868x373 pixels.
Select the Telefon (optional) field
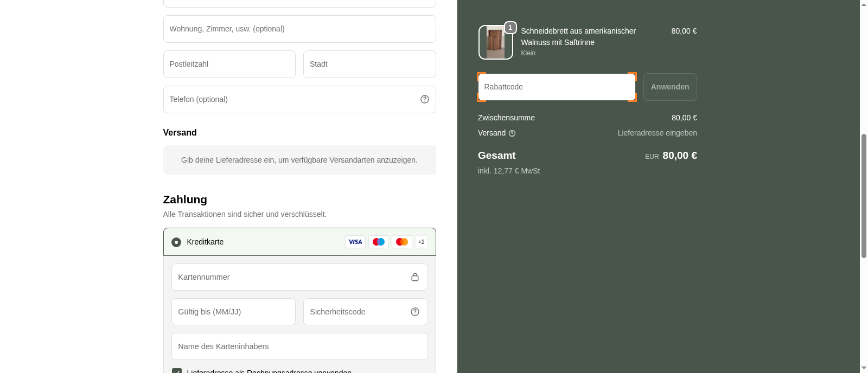tap(290, 99)
